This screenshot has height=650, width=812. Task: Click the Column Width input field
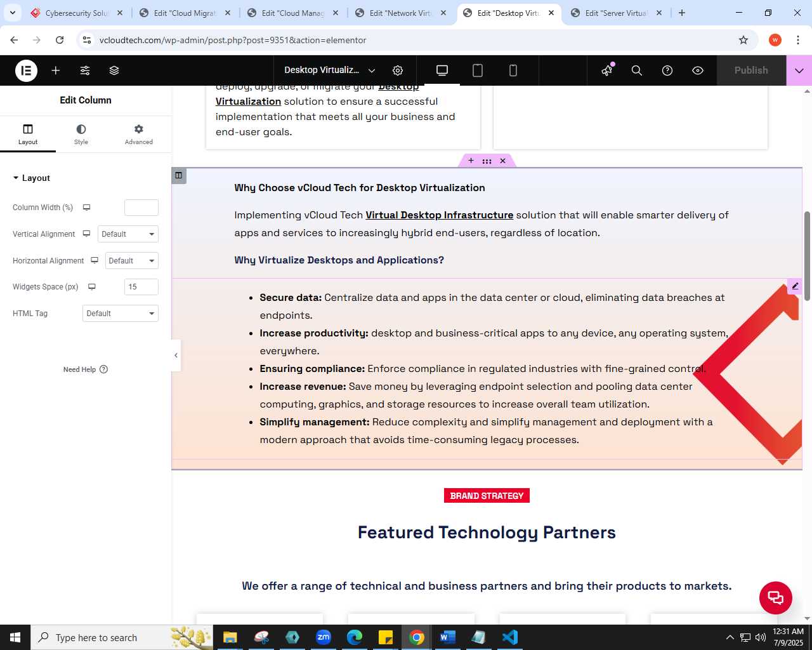(x=141, y=208)
